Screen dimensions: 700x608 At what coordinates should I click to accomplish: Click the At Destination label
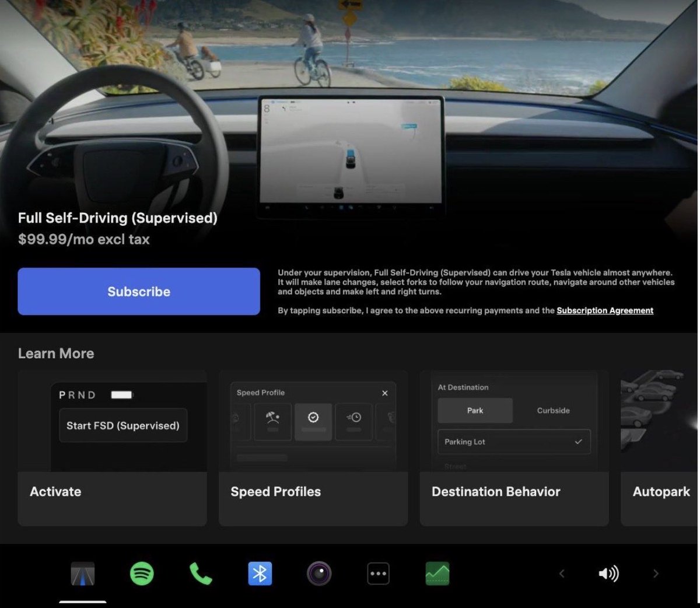(x=463, y=387)
